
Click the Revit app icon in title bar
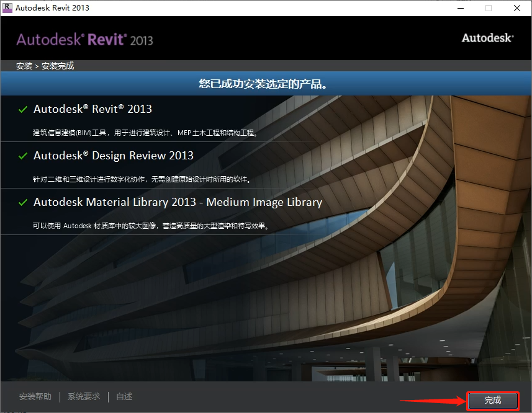click(7, 7)
